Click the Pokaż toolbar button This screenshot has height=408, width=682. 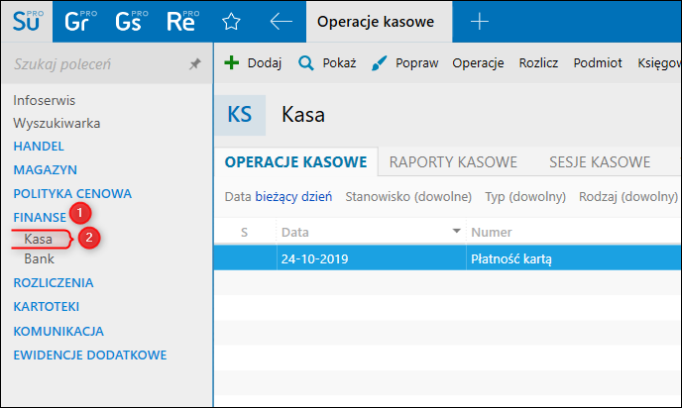click(x=327, y=63)
